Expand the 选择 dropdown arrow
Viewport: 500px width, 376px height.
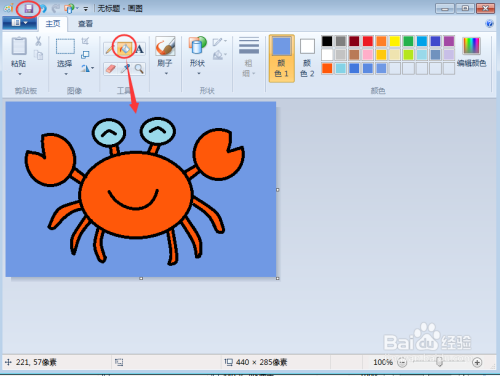(66, 74)
